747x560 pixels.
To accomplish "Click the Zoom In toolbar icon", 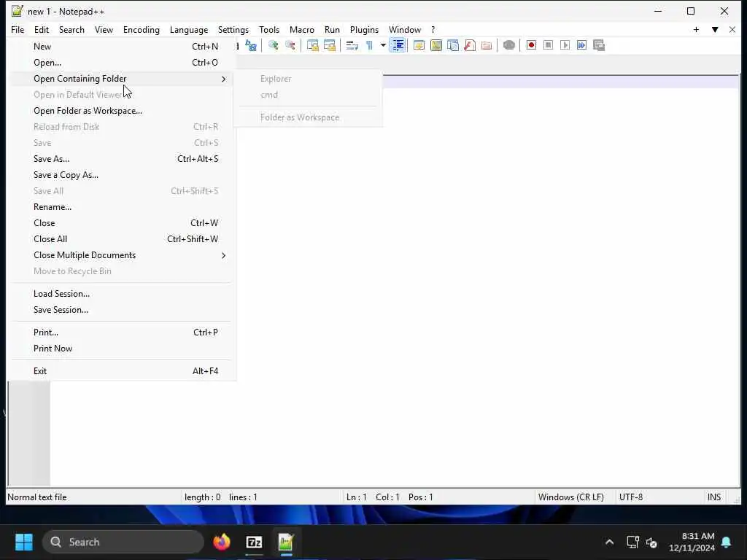I will pos(274,45).
